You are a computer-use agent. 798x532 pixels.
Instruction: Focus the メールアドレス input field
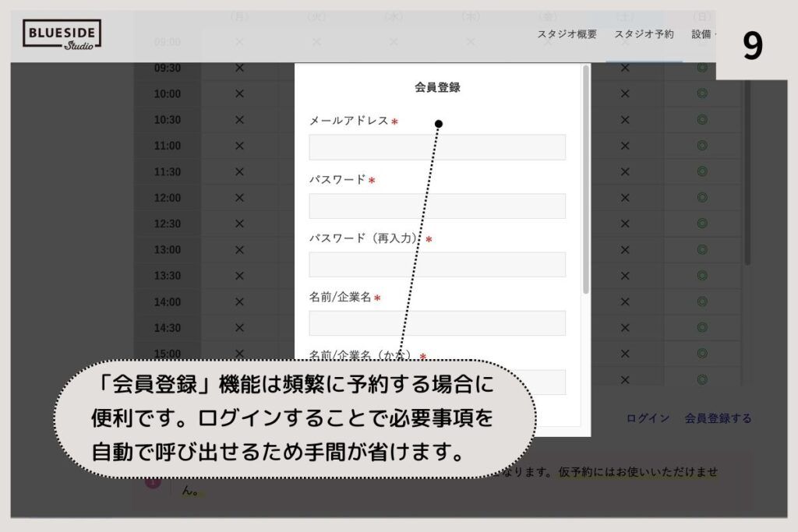tap(437, 147)
